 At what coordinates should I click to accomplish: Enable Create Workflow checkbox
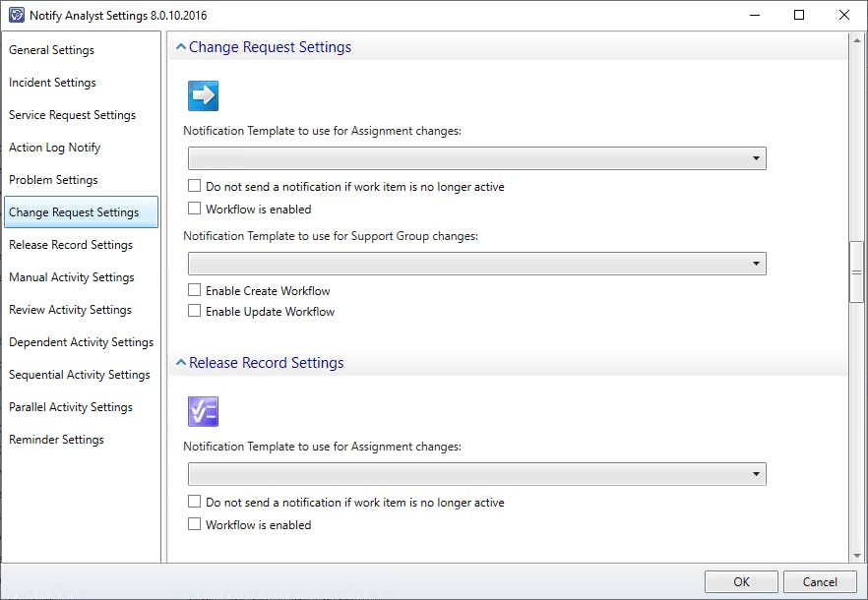pyautogui.click(x=195, y=291)
